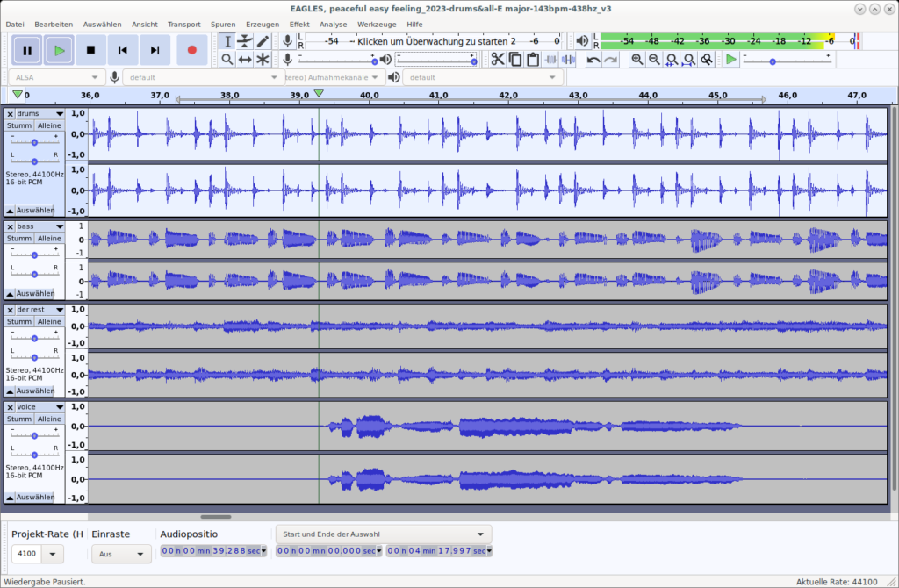Click Auswählen button on voice track
Image resolution: width=899 pixels, height=588 pixels.
coord(35,498)
